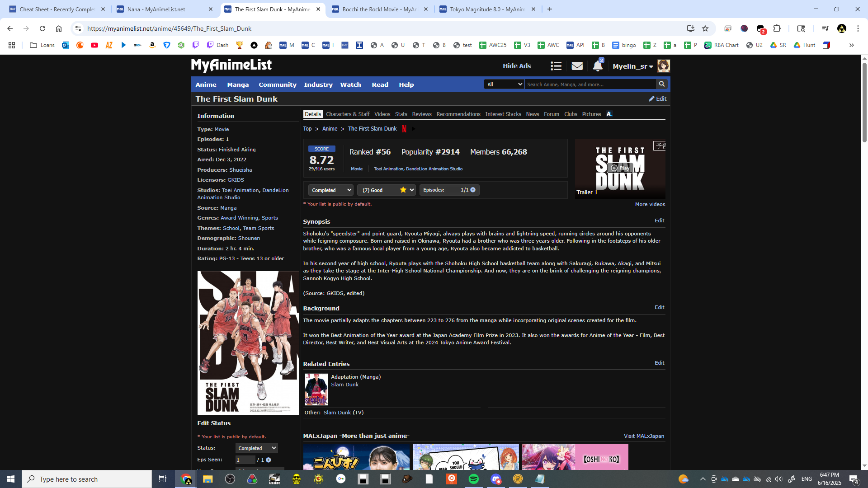Image resolution: width=868 pixels, height=488 pixels.
Task: Play the Trailer 1 video thumbnail
Action: (620, 168)
